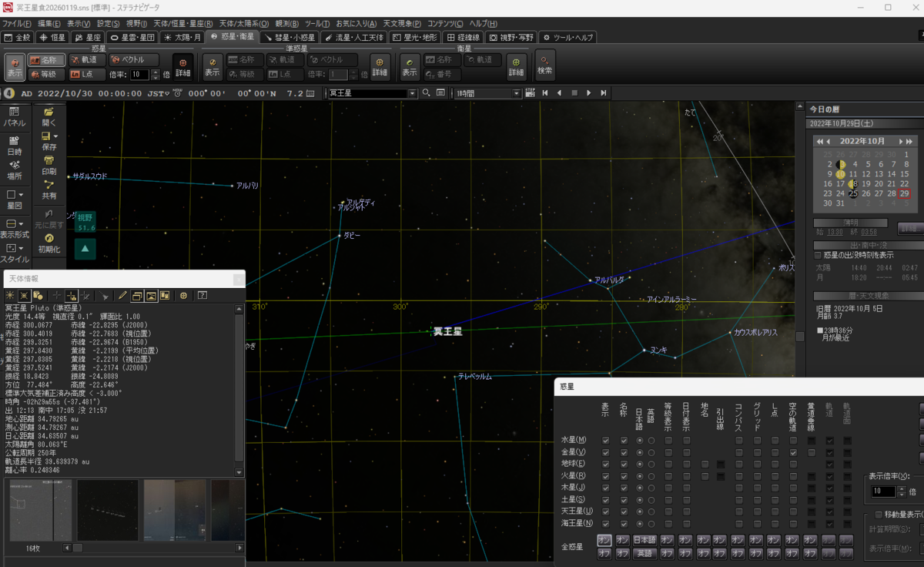
Task: Uncheck 金星 空の軌道 checkbox
Action: pyautogui.click(x=793, y=452)
